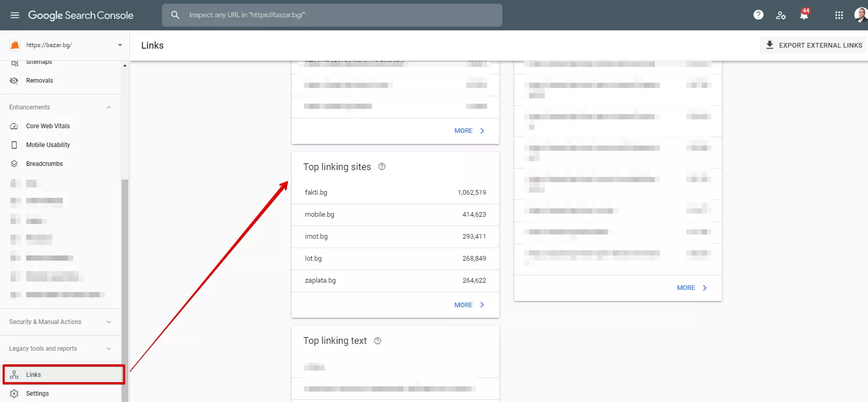
Task: Expand Legacy tools and reports section
Action: (x=60, y=349)
